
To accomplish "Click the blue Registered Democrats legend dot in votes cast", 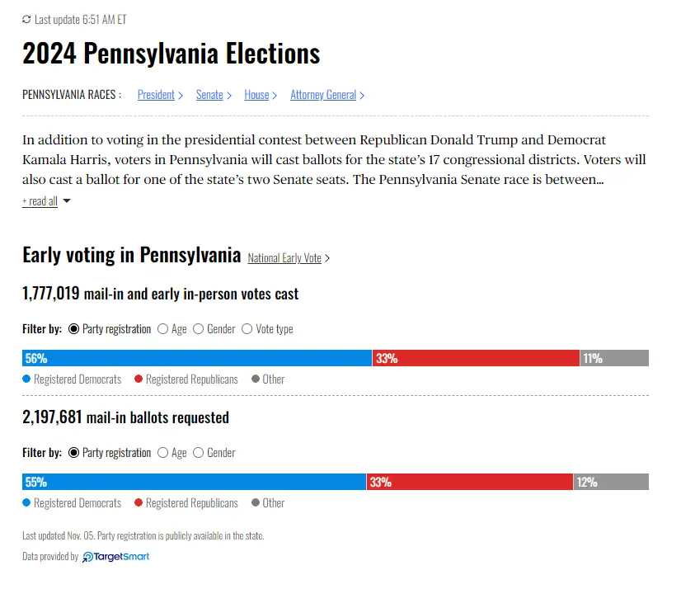I will coord(26,379).
